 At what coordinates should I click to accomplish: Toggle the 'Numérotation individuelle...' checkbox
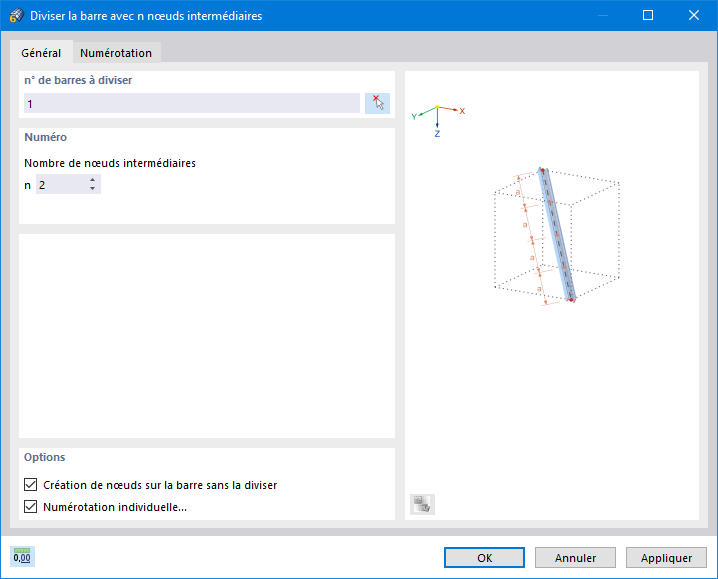pos(30,507)
